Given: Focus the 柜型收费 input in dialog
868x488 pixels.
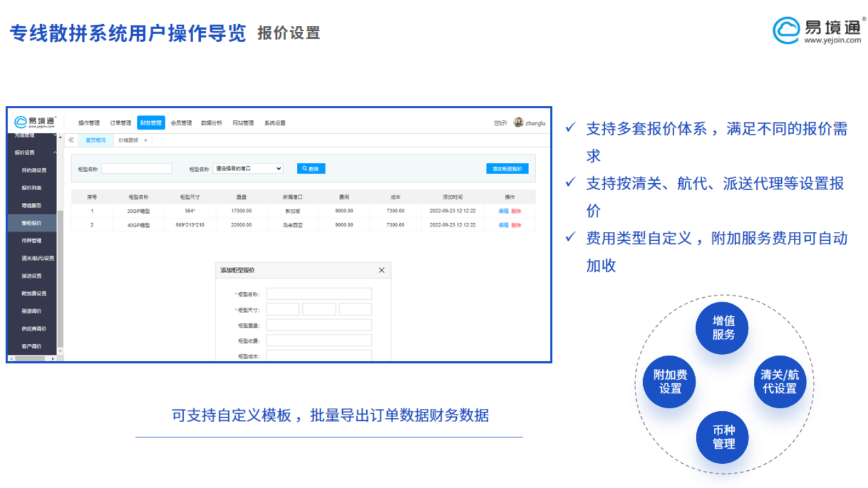Looking at the screenshot, I should (x=319, y=340).
